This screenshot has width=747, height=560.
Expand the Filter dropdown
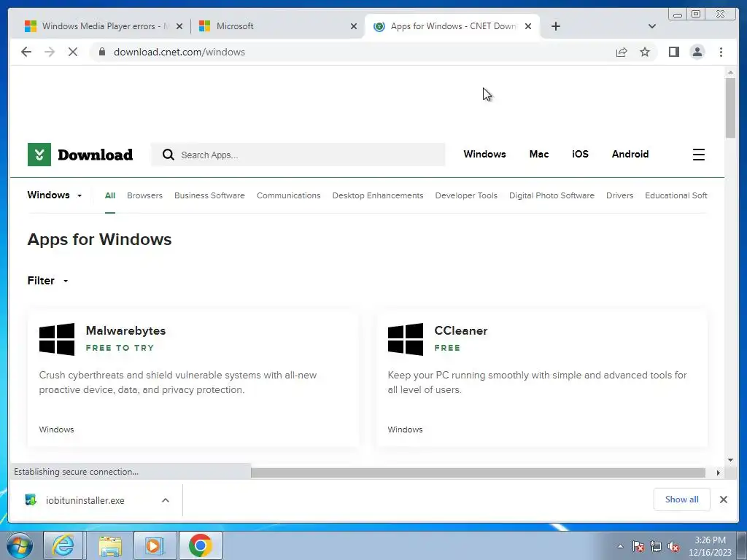pos(47,281)
